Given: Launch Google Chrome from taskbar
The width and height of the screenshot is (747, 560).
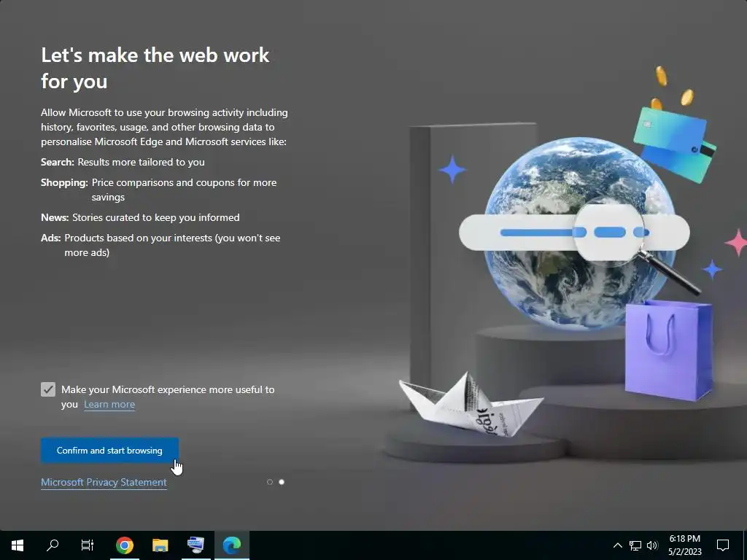Looking at the screenshot, I should pos(124,545).
